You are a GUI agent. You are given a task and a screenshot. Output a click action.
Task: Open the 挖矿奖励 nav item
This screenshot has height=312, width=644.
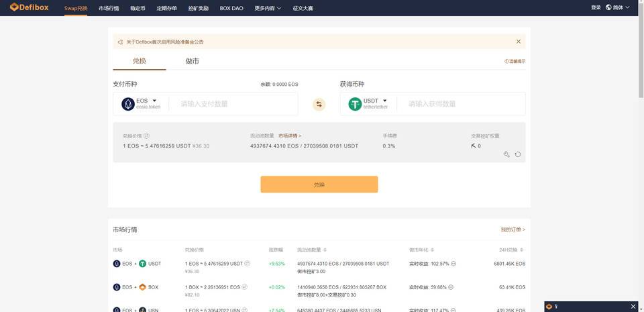click(199, 8)
